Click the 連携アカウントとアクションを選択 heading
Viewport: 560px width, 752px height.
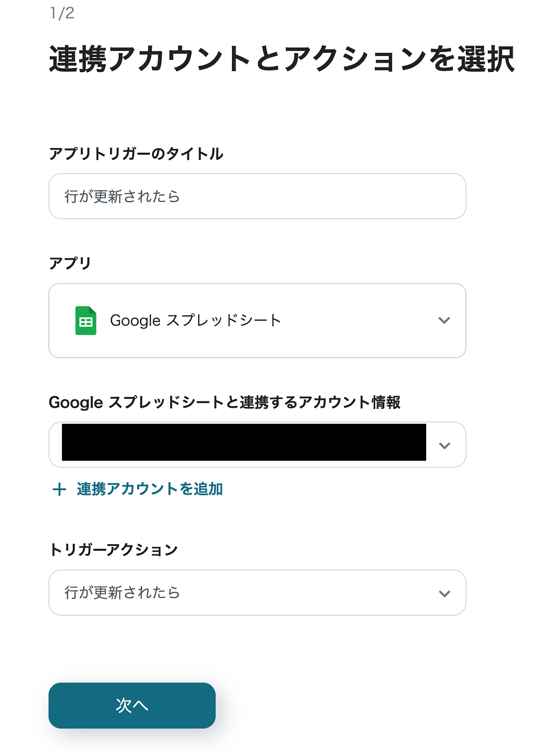point(281,59)
